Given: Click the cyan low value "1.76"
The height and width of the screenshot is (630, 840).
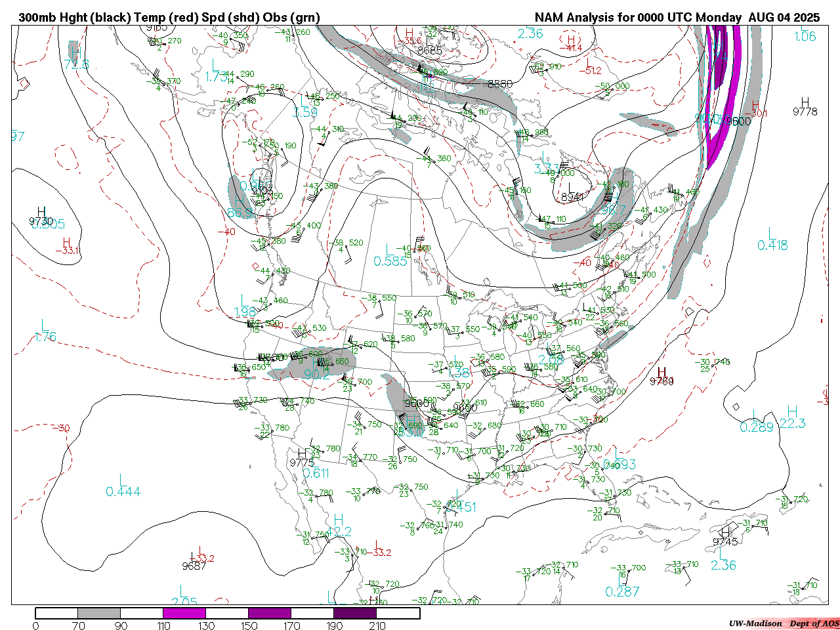Looking at the screenshot, I should (x=45, y=337).
